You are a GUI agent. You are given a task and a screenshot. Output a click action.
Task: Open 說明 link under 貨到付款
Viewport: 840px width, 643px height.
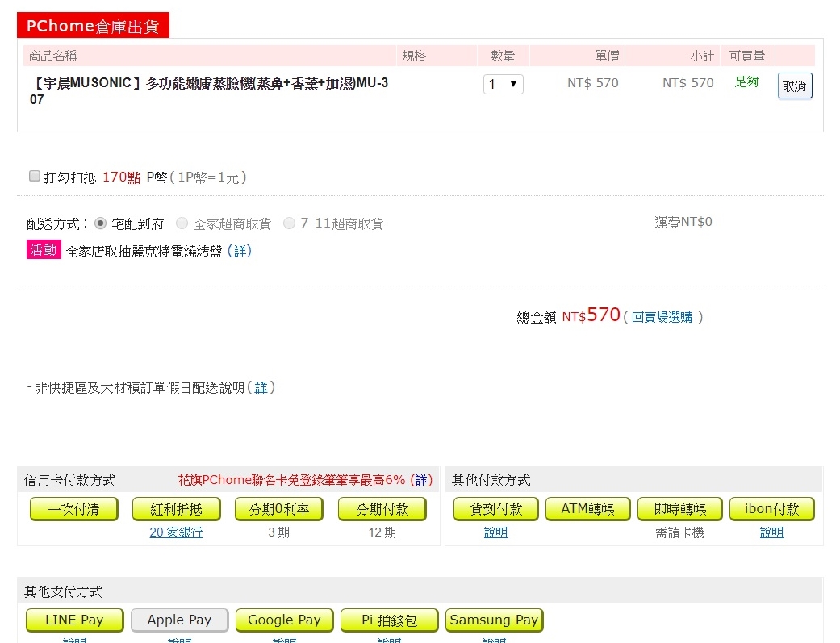point(496,532)
